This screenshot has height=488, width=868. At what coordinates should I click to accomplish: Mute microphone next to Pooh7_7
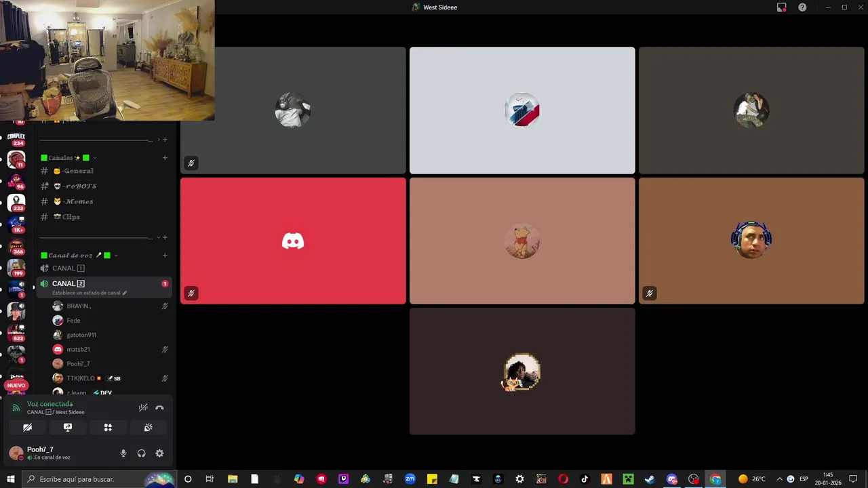pos(123,453)
